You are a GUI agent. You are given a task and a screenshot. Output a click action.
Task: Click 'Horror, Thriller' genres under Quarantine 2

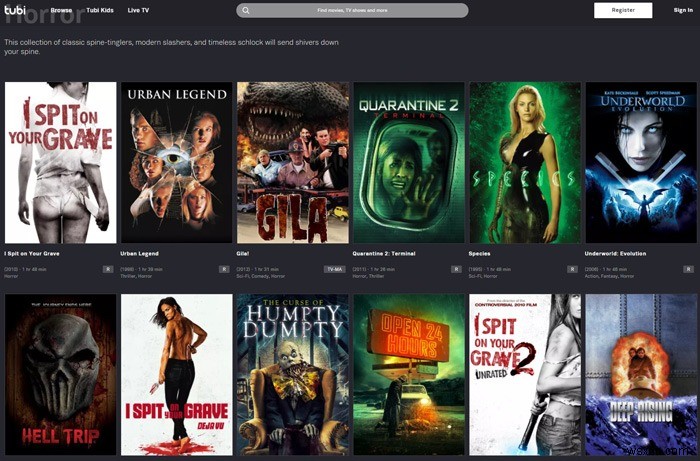(x=368, y=276)
